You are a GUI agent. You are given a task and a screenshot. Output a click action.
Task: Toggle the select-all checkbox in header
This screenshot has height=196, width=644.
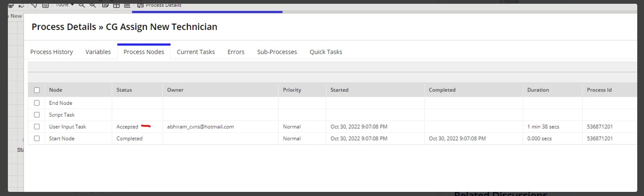pos(37,90)
